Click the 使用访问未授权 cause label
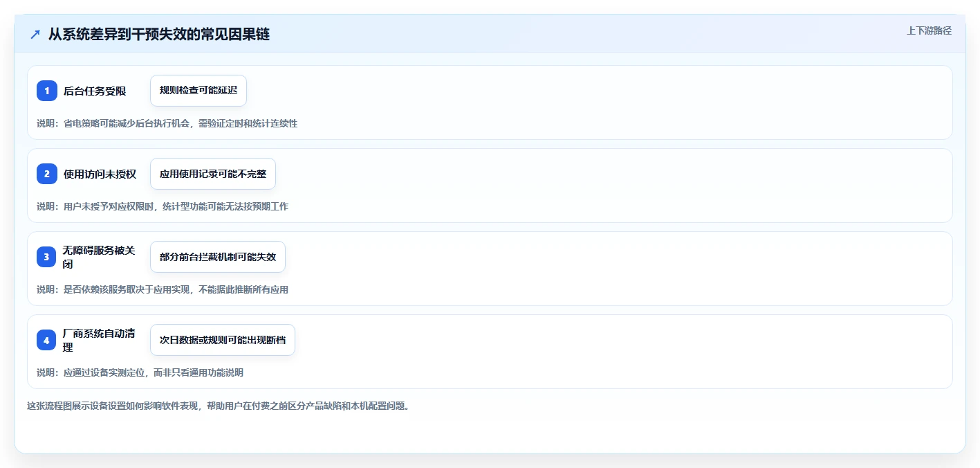This screenshot has width=980, height=468. click(x=100, y=174)
